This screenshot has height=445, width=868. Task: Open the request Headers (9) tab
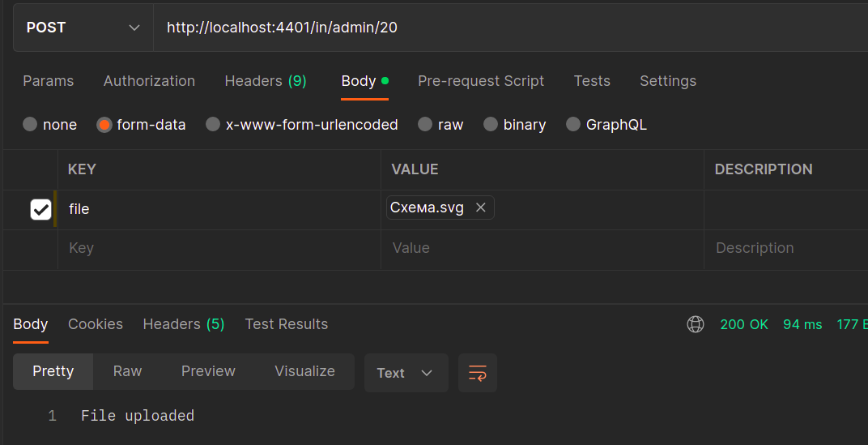pos(266,81)
